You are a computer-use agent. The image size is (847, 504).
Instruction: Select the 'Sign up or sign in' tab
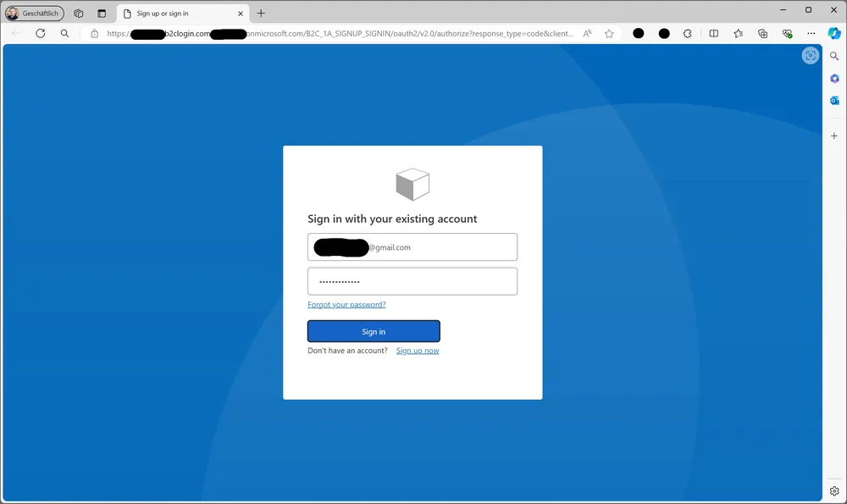pos(178,14)
